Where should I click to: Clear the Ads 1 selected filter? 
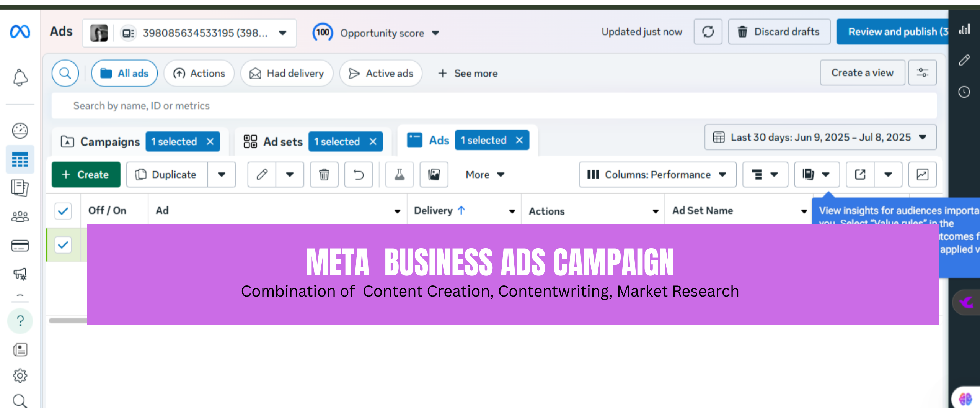click(x=519, y=140)
